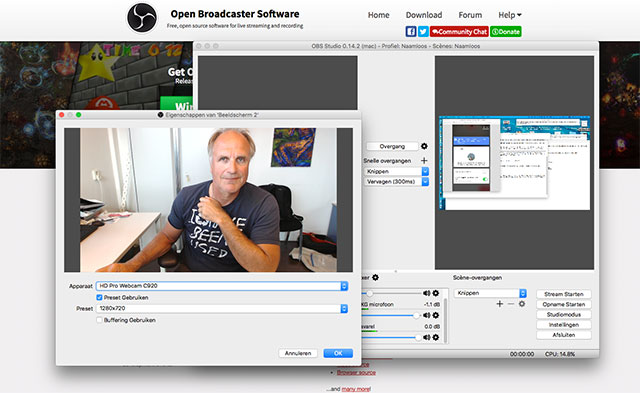
Task: Click the webcam preview in the properties dialog
Action: [x=208, y=200]
